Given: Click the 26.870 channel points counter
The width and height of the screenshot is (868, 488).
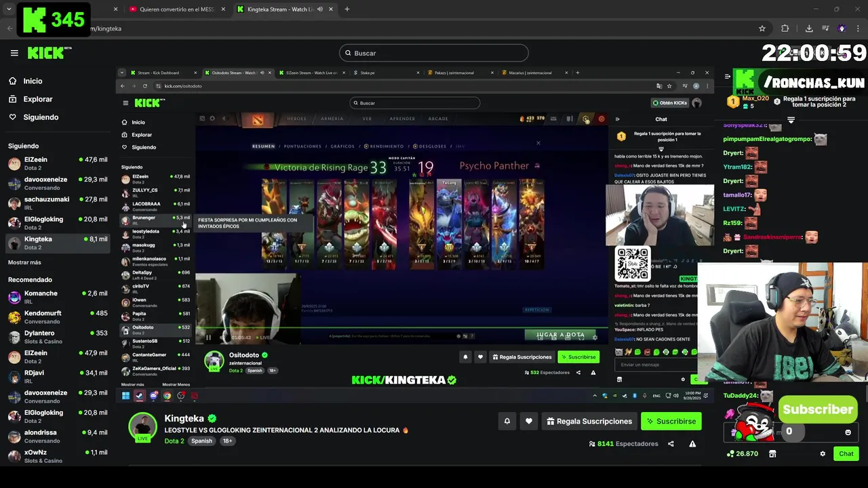Looking at the screenshot, I should 742,454.
